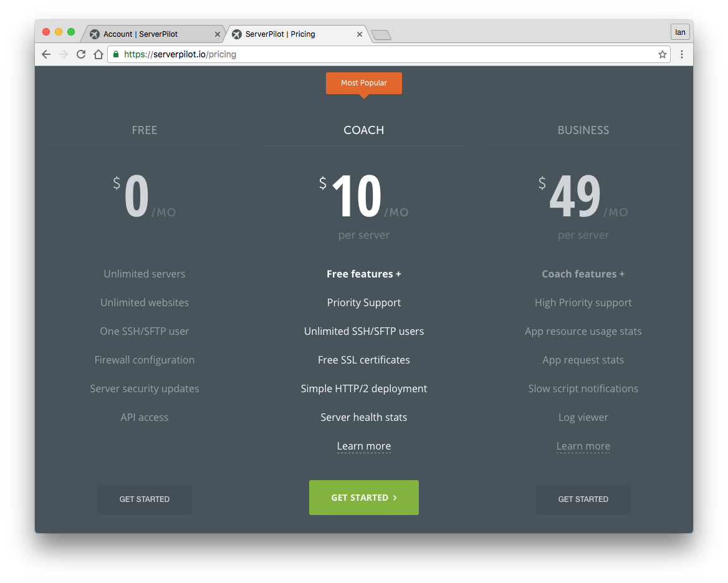
Task: Close the Account | ServerPilot tab
Action: pyautogui.click(x=218, y=34)
